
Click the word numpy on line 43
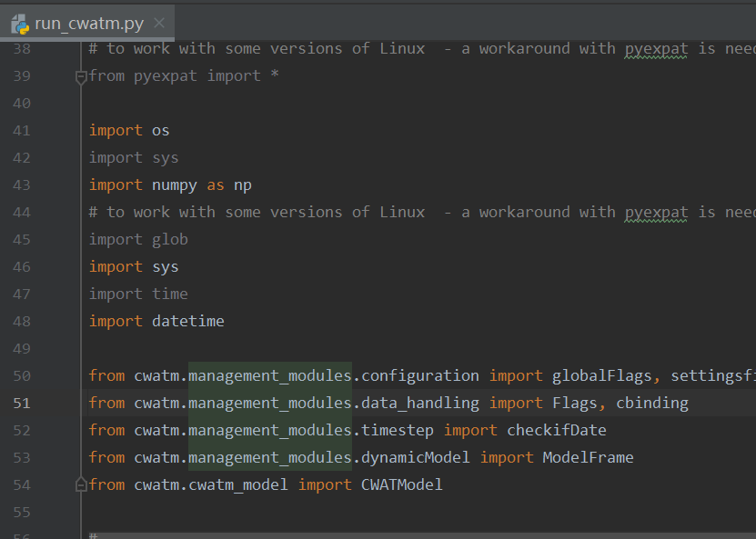coord(174,185)
